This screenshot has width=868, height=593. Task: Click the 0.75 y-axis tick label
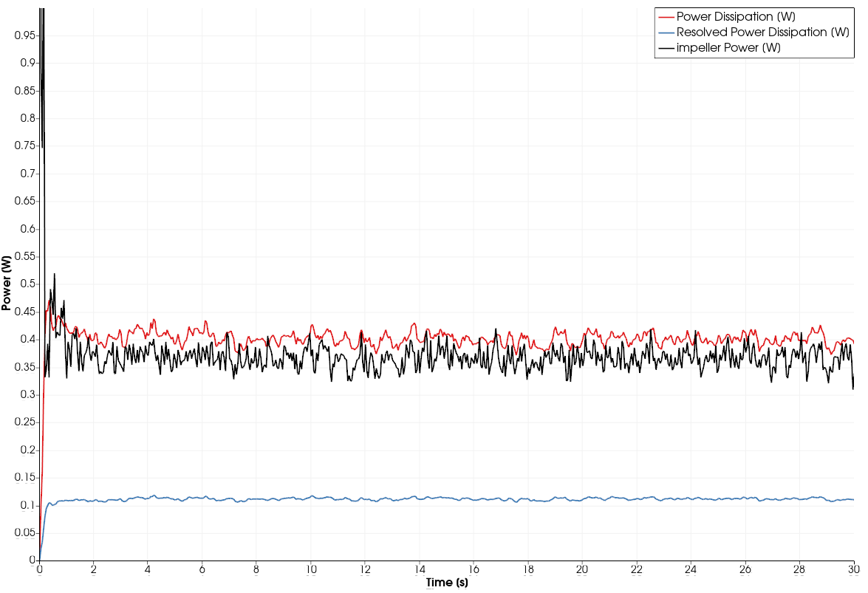tap(25, 145)
